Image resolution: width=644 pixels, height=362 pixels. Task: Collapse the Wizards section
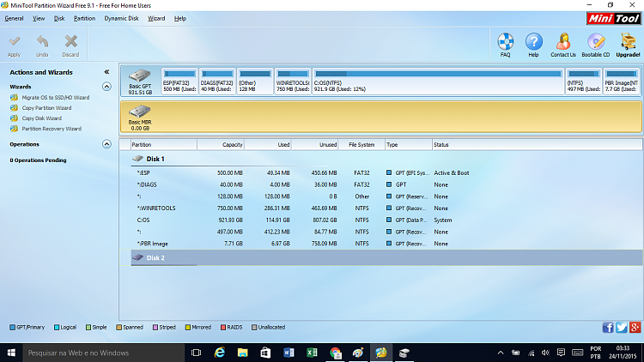[106, 87]
